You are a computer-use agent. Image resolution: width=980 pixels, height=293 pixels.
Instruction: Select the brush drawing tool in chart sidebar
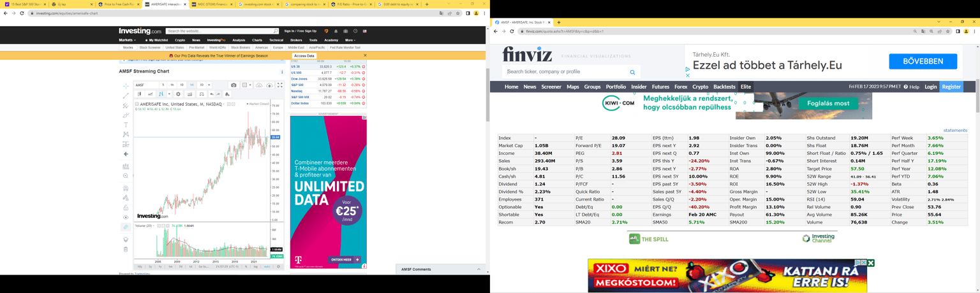[x=126, y=115]
